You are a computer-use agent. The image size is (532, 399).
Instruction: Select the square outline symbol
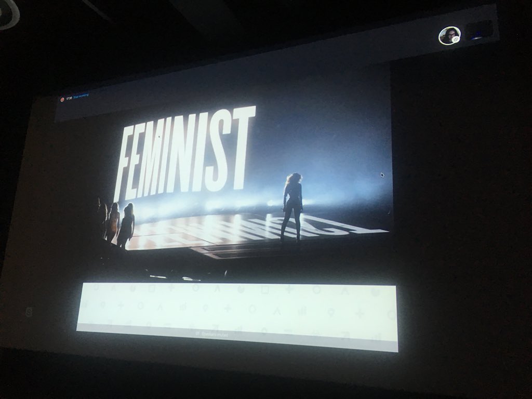coord(151,288)
